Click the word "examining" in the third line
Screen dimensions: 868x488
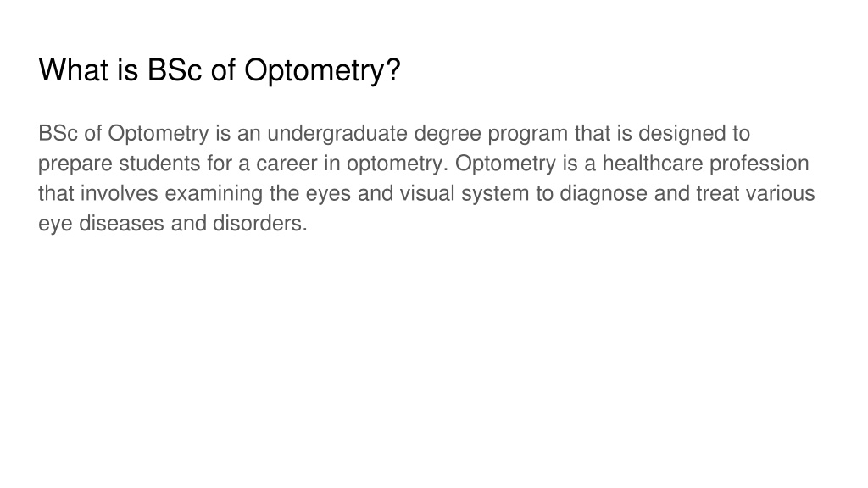[214, 194]
